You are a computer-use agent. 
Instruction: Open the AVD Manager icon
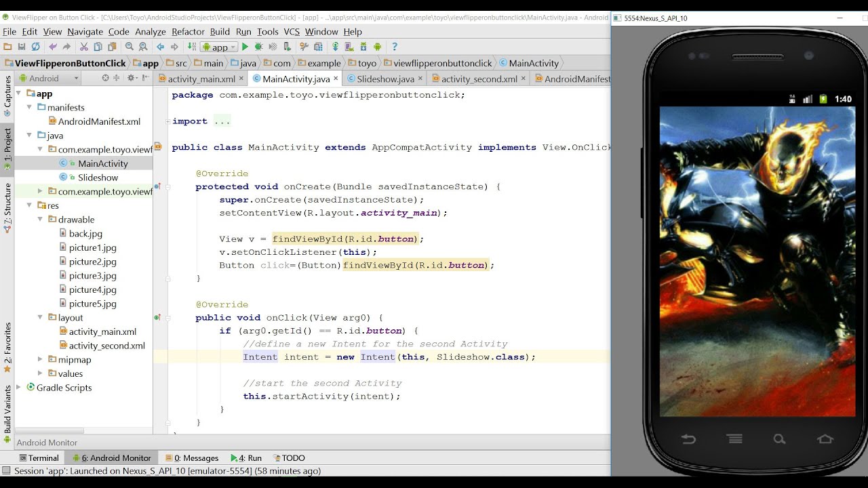point(349,47)
